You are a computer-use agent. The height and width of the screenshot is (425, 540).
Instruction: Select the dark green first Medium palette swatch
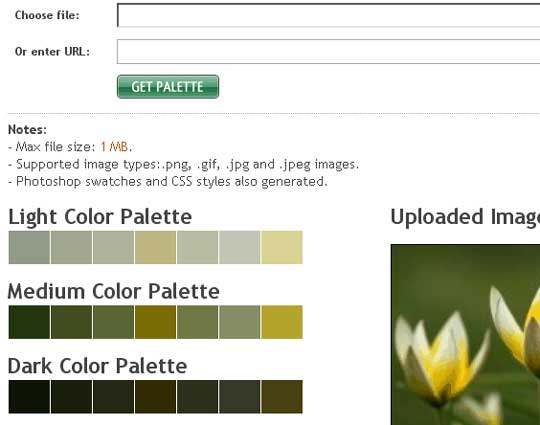[29, 322]
